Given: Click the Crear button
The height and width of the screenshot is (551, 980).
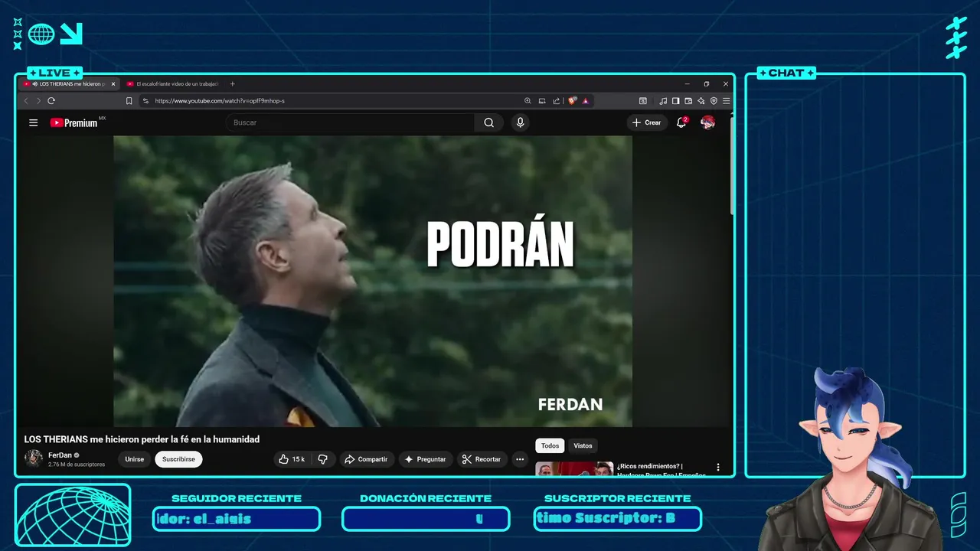Looking at the screenshot, I should pyautogui.click(x=647, y=122).
